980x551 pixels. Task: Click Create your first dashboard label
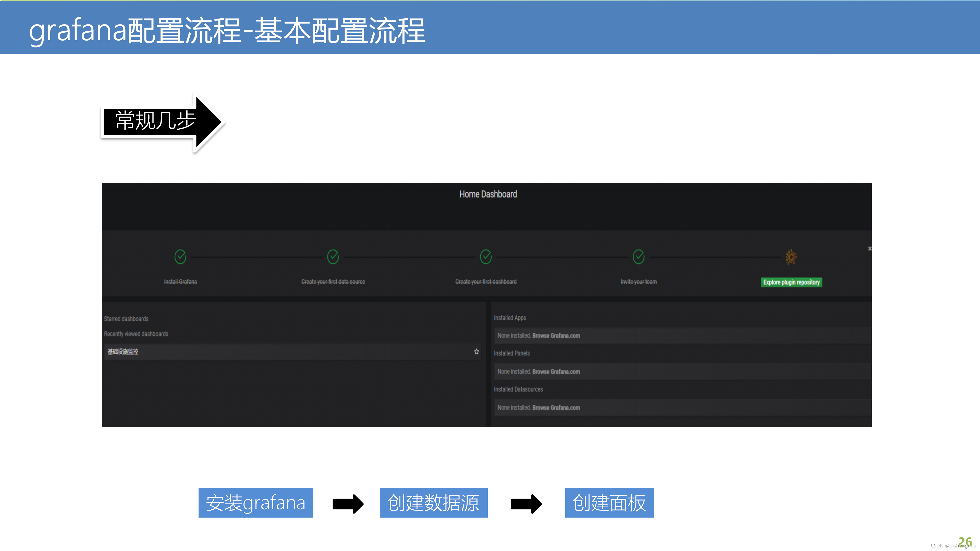click(x=486, y=282)
